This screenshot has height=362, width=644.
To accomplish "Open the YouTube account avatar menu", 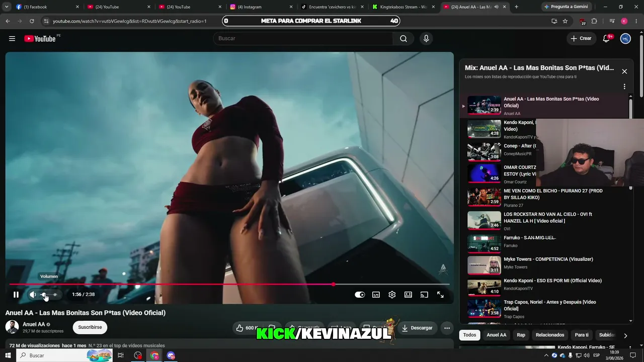I will 625,39.
